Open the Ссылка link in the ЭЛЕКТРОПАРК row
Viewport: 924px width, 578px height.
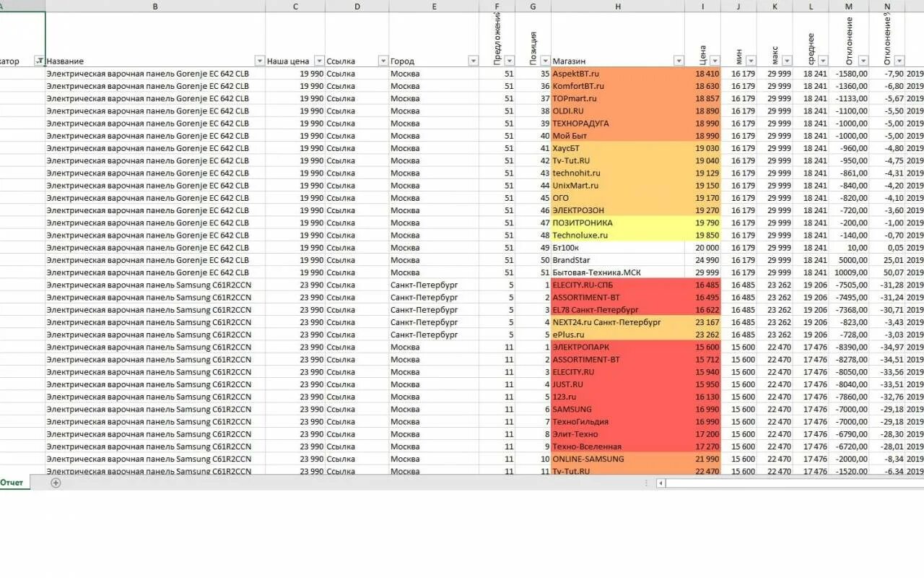click(x=341, y=347)
